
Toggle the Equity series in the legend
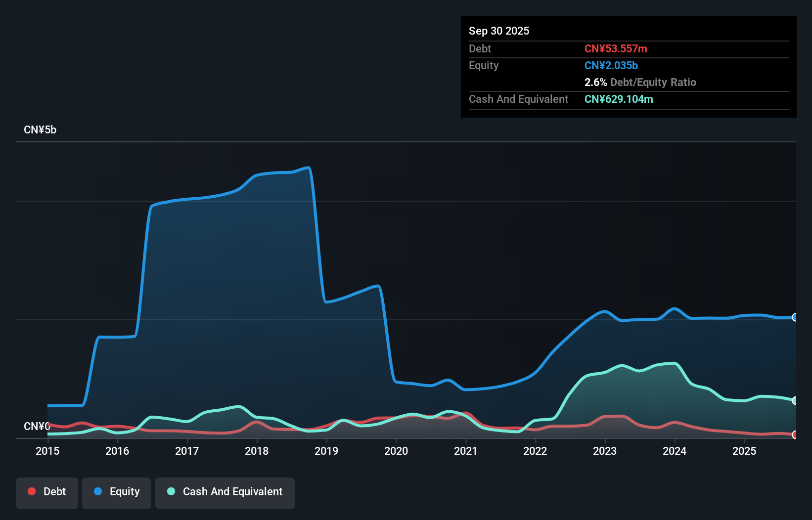click(x=117, y=492)
